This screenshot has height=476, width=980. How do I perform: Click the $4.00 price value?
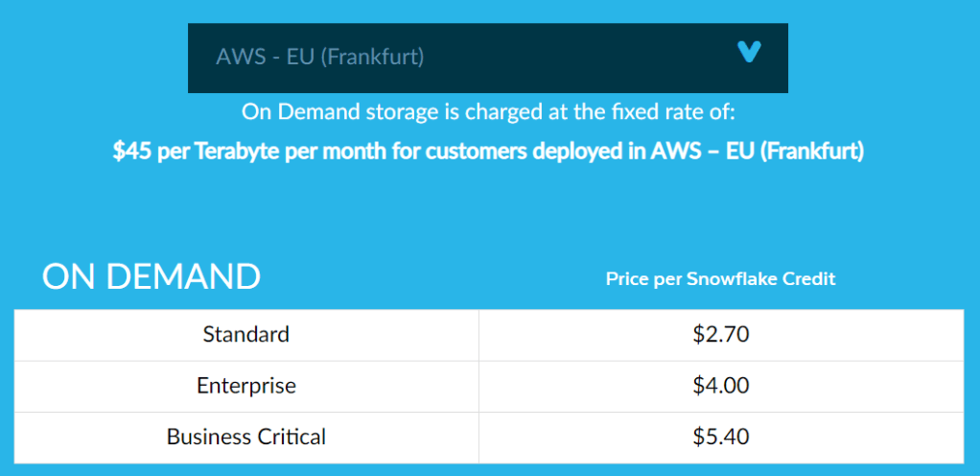click(720, 386)
